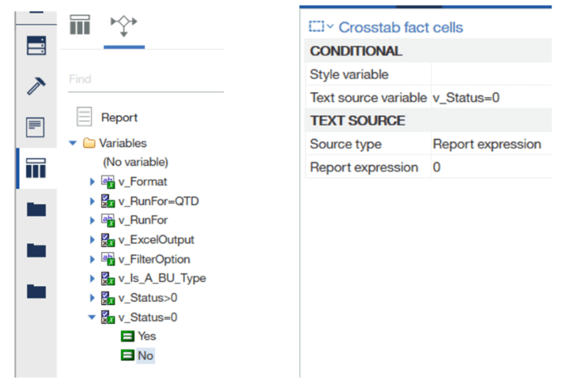Image resolution: width=562 pixels, height=392 pixels.
Task: Select v_RunFor variable label
Action: coord(143,220)
